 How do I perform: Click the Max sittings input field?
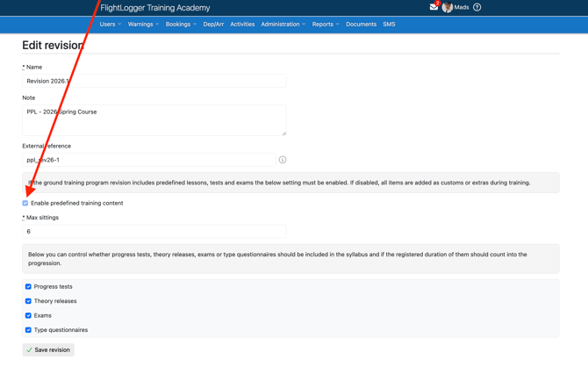coord(154,232)
